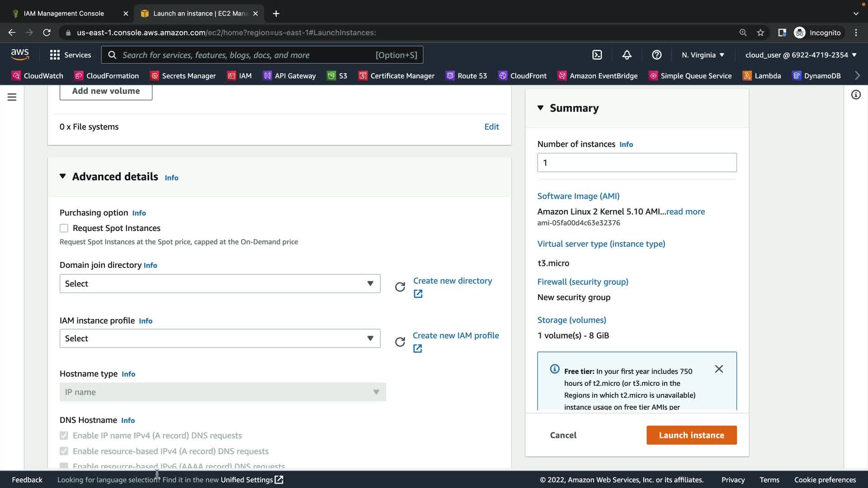Image resolution: width=868 pixels, height=488 pixels.
Task: Refresh the IAM instance profile list
Action: (400, 342)
